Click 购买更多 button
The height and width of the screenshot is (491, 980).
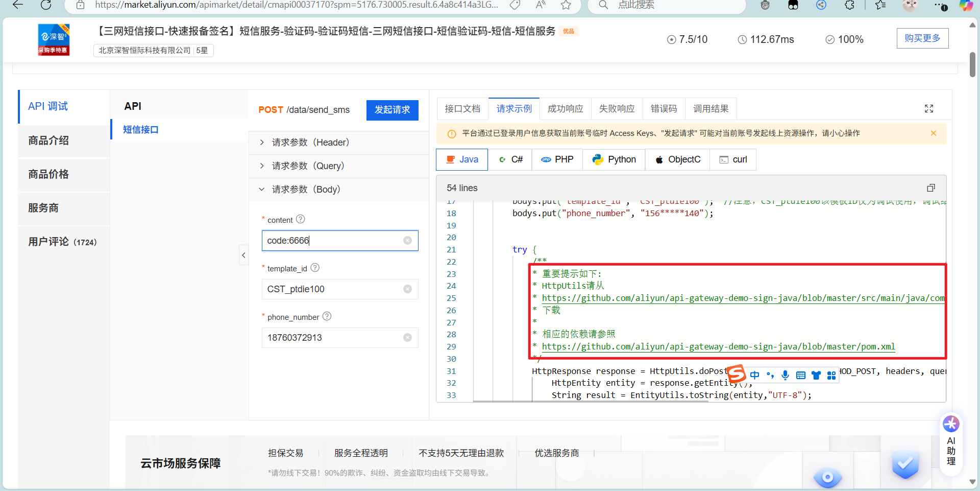click(922, 38)
